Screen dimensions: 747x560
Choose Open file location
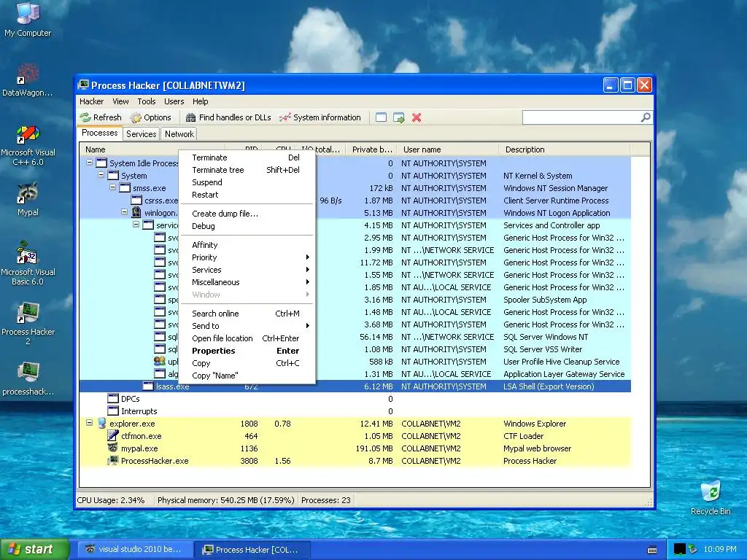[x=247, y=338]
